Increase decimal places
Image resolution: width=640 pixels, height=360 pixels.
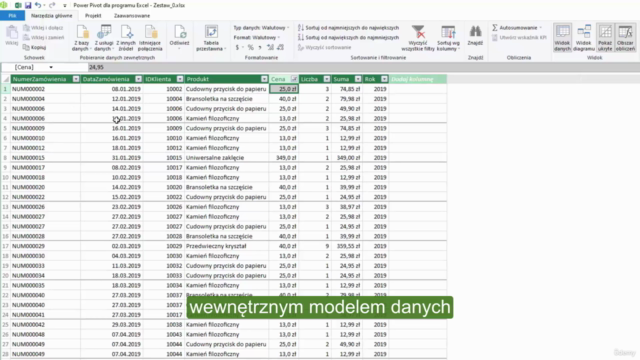click(270, 47)
